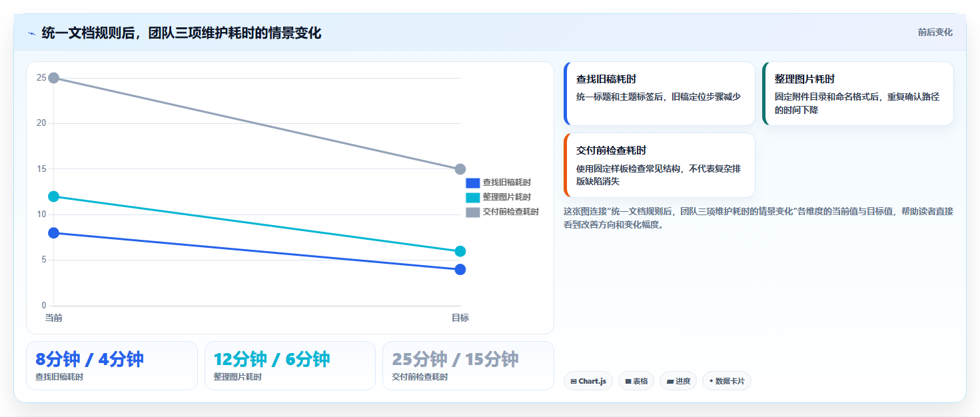Click the lightning icon beside the header title

point(31,33)
